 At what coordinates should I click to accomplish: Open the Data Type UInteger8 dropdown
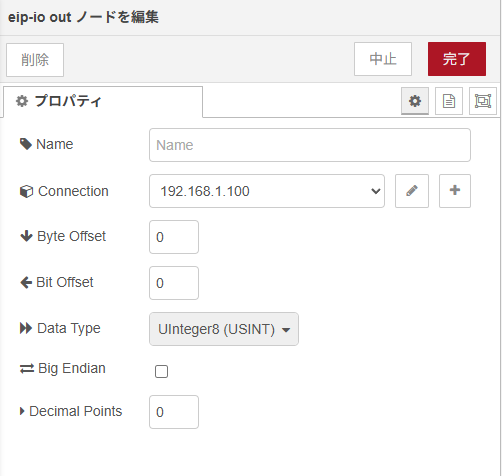pyautogui.click(x=224, y=329)
